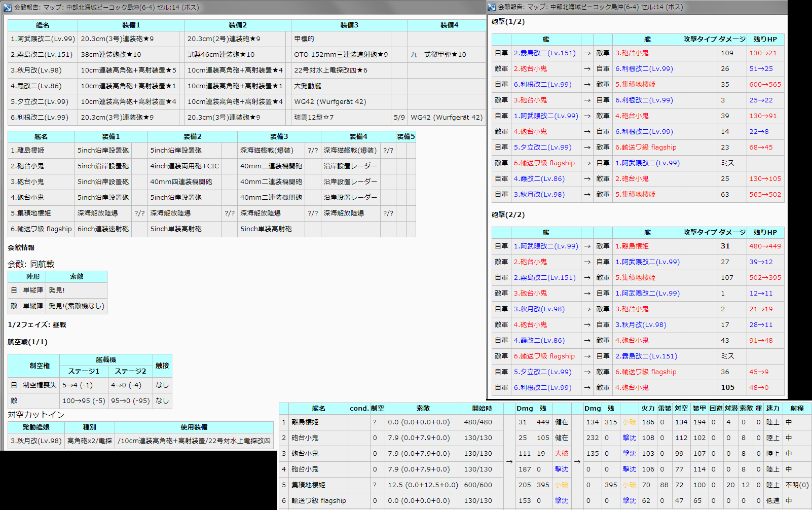This screenshot has width=812, height=510.
Task: Click the 種別 header in anti-air cut-in table
Action: (90, 427)
